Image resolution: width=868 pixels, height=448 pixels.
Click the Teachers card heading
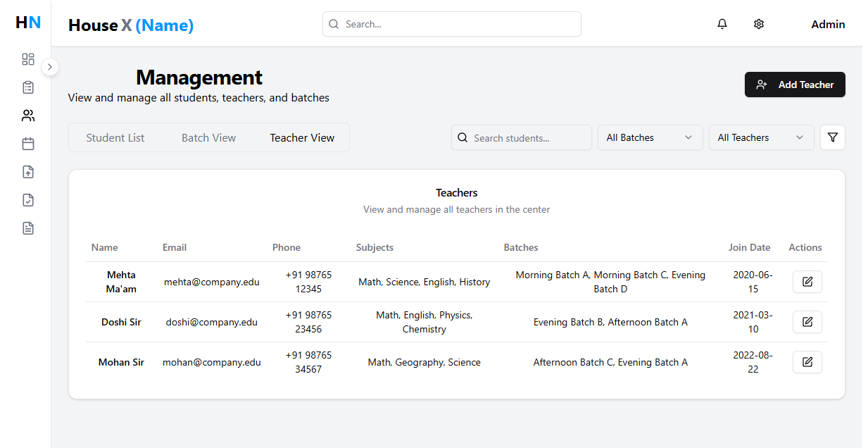tap(457, 192)
